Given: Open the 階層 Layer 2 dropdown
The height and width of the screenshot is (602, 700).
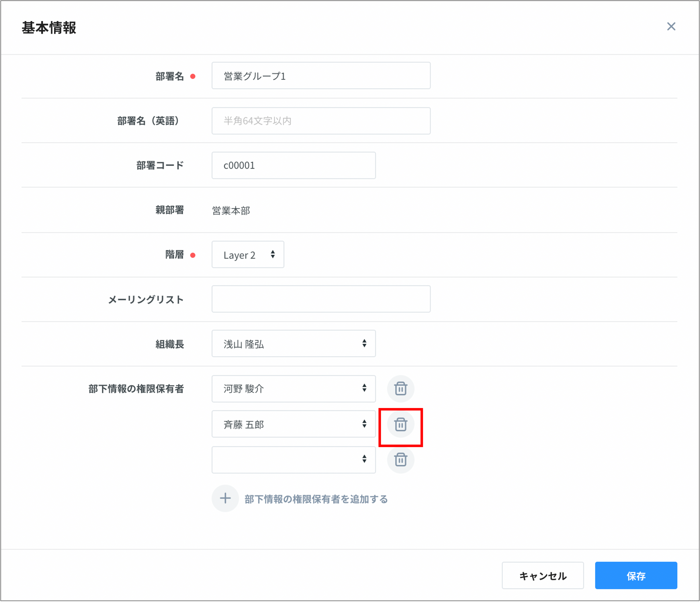Looking at the screenshot, I should tap(248, 255).
